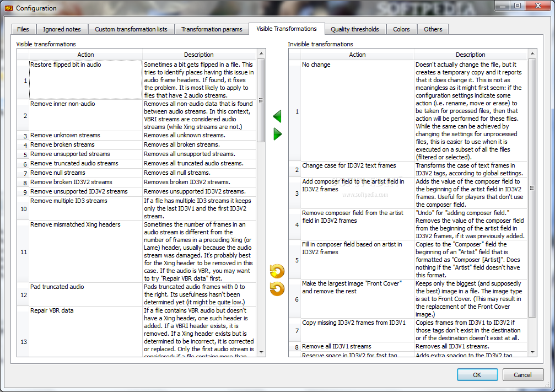Open the Ignored notes tab
The height and width of the screenshot is (392, 555).
click(62, 29)
